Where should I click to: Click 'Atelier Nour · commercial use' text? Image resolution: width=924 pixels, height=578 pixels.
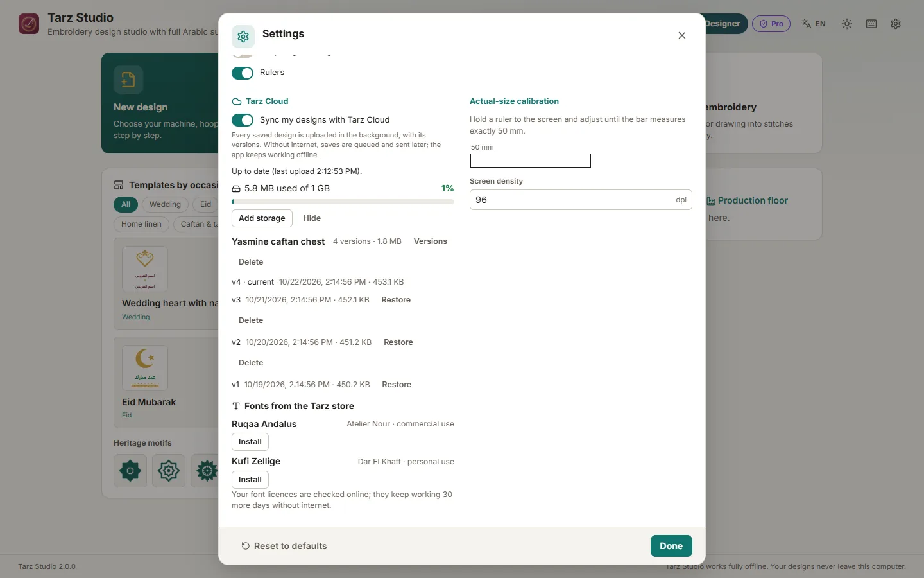click(400, 424)
